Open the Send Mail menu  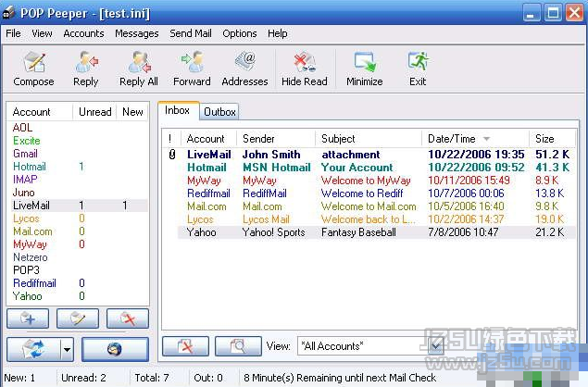tap(191, 33)
